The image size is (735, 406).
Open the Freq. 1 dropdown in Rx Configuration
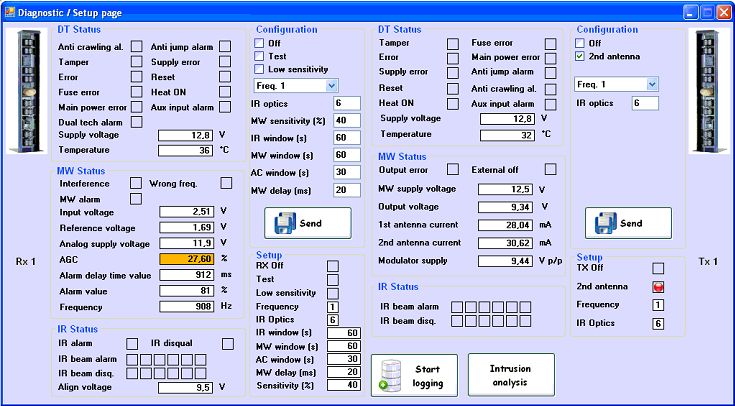coord(332,86)
